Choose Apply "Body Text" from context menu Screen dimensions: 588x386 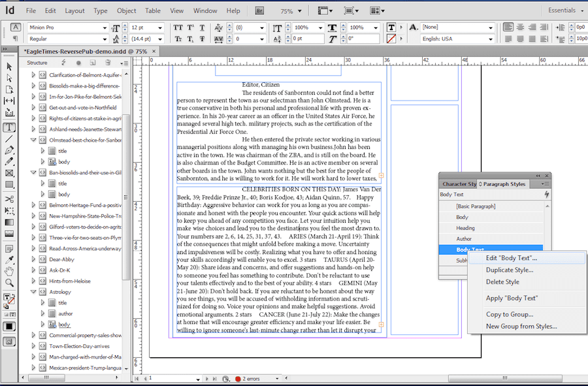point(527,298)
